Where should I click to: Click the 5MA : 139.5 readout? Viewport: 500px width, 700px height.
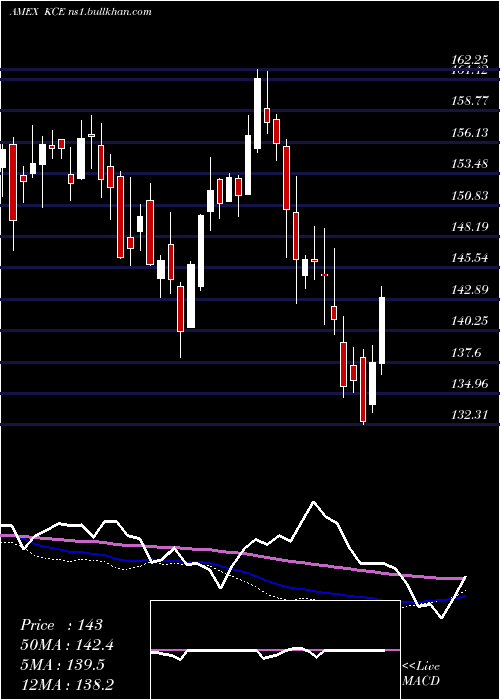pyautogui.click(x=62, y=665)
